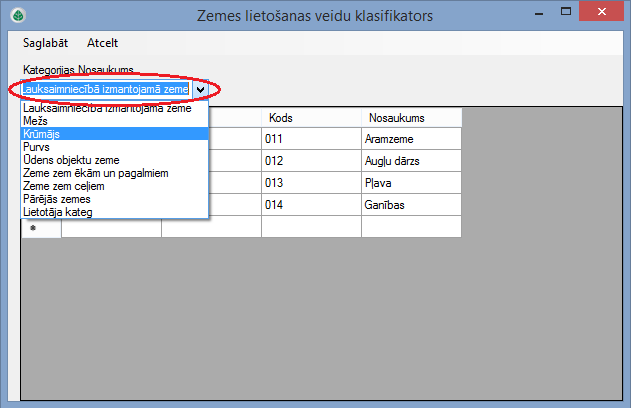Screen dimensions: 632x411
Task: Click the Ganības name cell
Action: 411,205
